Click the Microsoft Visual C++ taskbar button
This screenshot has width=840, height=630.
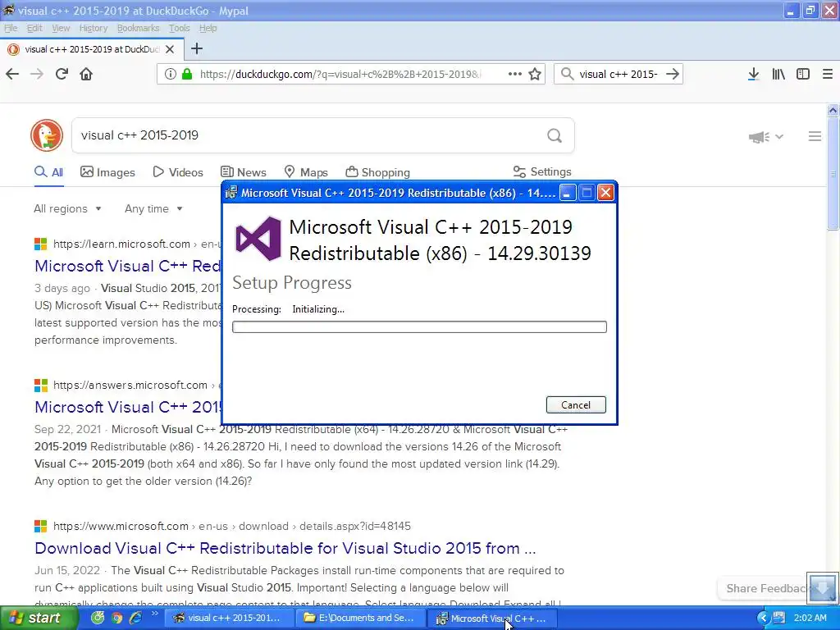tap(492, 619)
